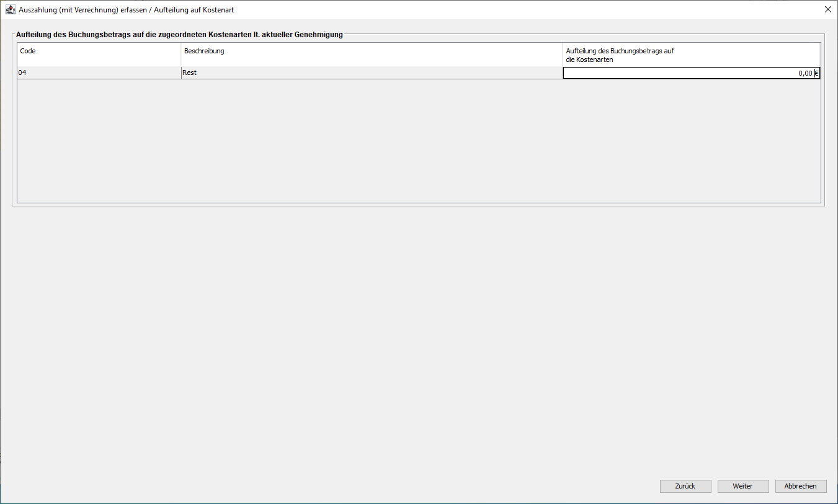Select the code cell showing 04
This screenshot has width=838, height=504.
click(x=22, y=73)
